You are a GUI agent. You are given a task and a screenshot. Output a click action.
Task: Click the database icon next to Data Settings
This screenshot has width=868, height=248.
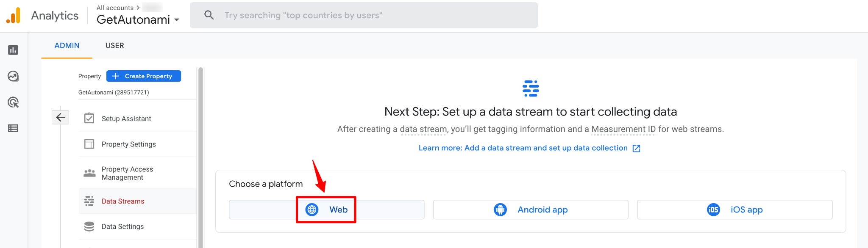click(x=89, y=226)
